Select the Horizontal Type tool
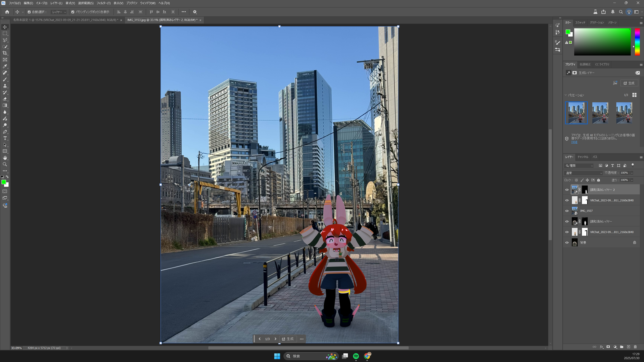 pyautogui.click(x=5, y=138)
